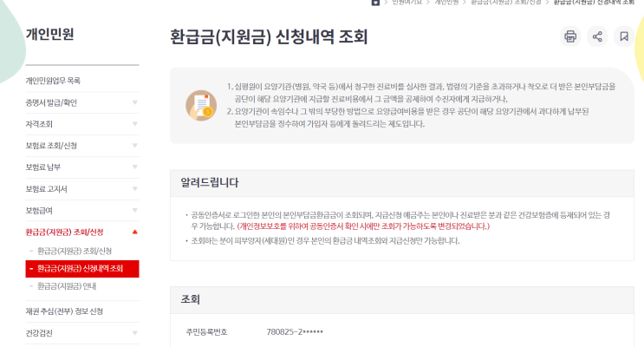The image size is (644, 347).
Task: Click the page title 환급금(지원금) 신청내역 조회
Action: (269, 37)
